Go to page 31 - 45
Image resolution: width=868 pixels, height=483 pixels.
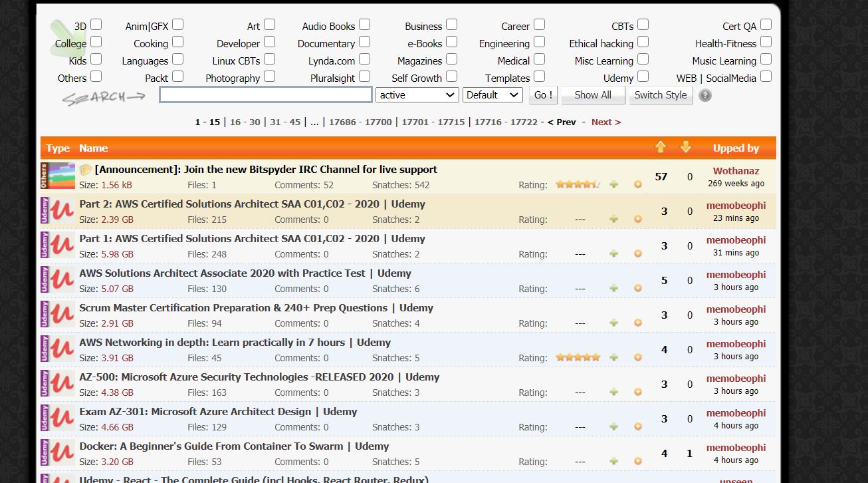click(285, 122)
